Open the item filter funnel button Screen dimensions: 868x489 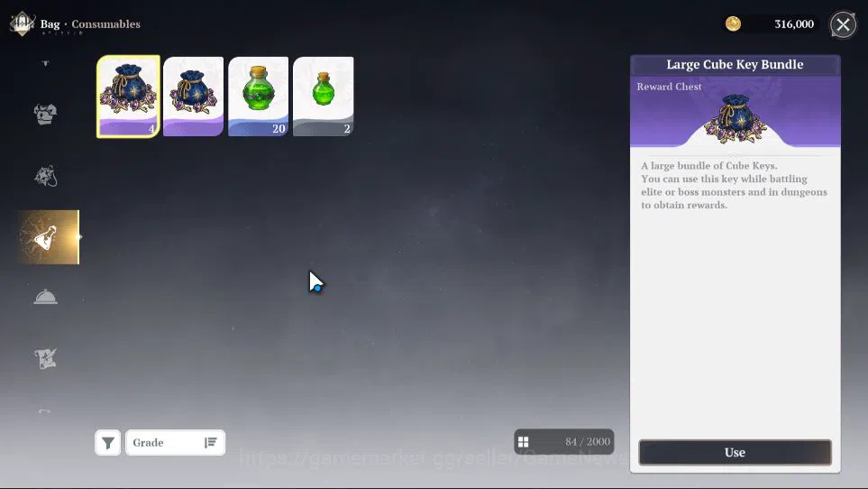click(x=108, y=442)
